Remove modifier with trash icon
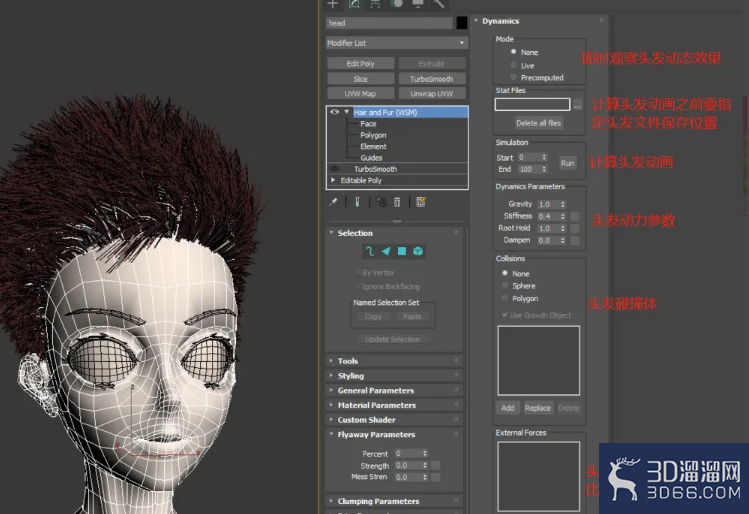The width and height of the screenshot is (749, 514). pyautogui.click(x=397, y=202)
